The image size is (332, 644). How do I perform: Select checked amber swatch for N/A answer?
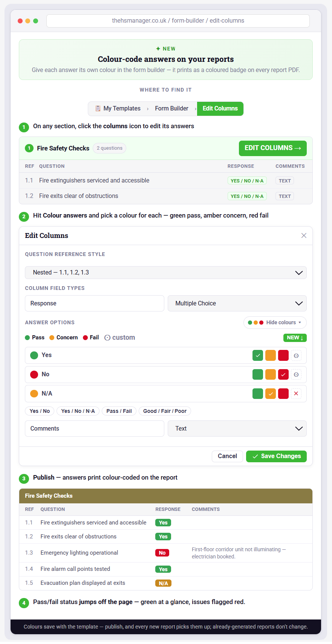point(271,394)
